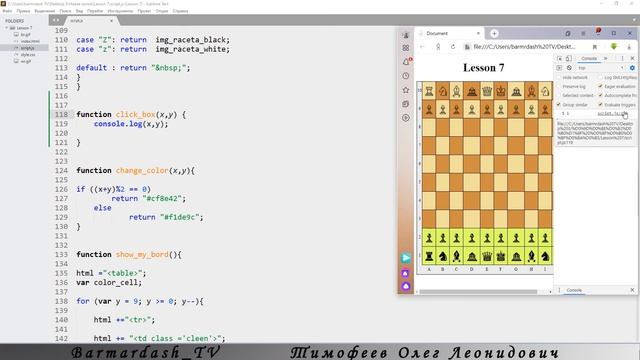
Task: Click the black knight in column B bottom row
Action: 443,256
